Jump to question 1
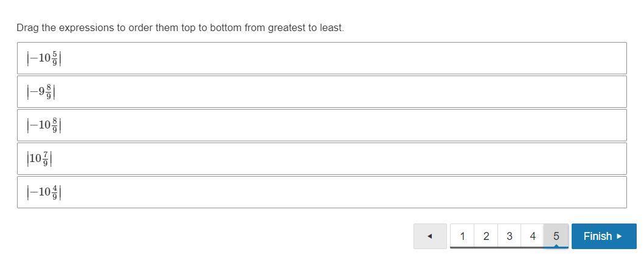644x257 pixels. coord(462,236)
